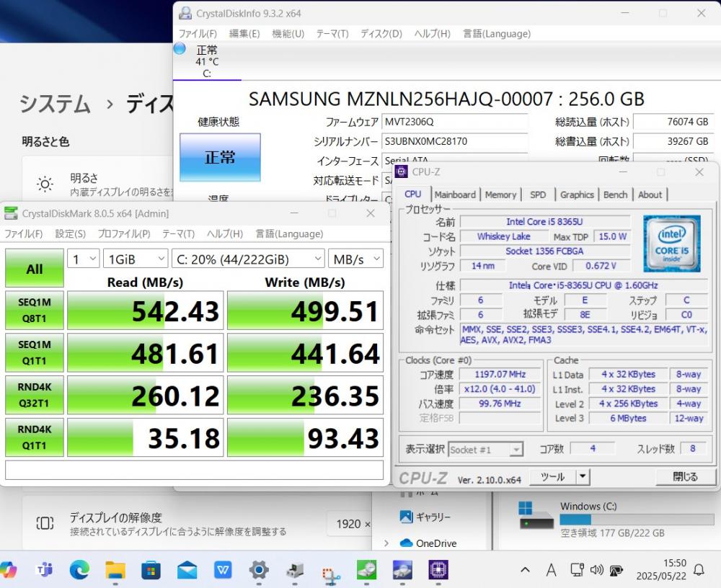This screenshot has height=588, width=721.
Task: Select Gallery icon in the Explorer sidebar
Action: coord(406,517)
